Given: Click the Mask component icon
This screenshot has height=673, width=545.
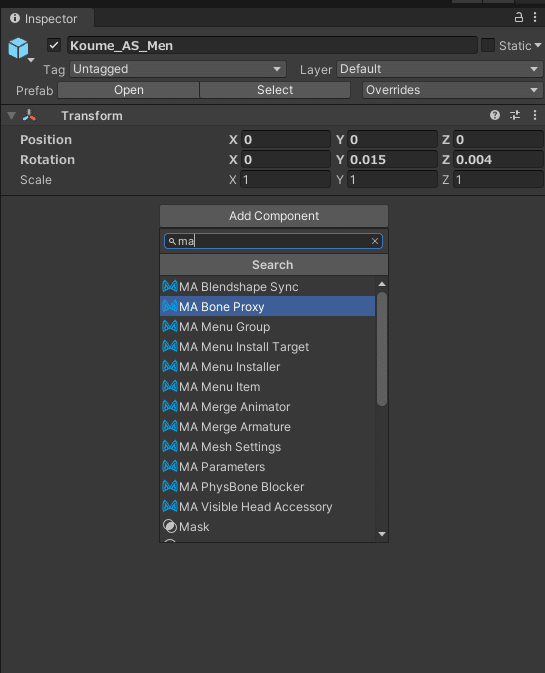Looking at the screenshot, I should pos(170,526).
